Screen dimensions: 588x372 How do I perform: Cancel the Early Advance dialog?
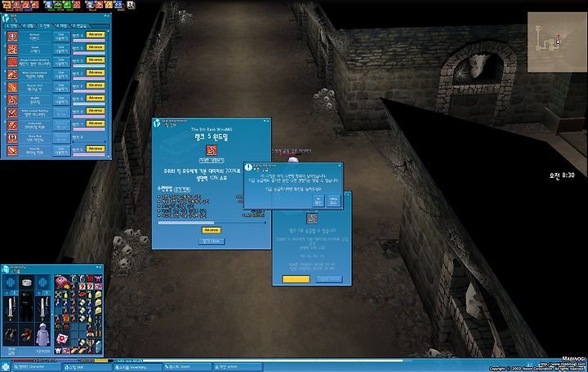tap(333, 201)
